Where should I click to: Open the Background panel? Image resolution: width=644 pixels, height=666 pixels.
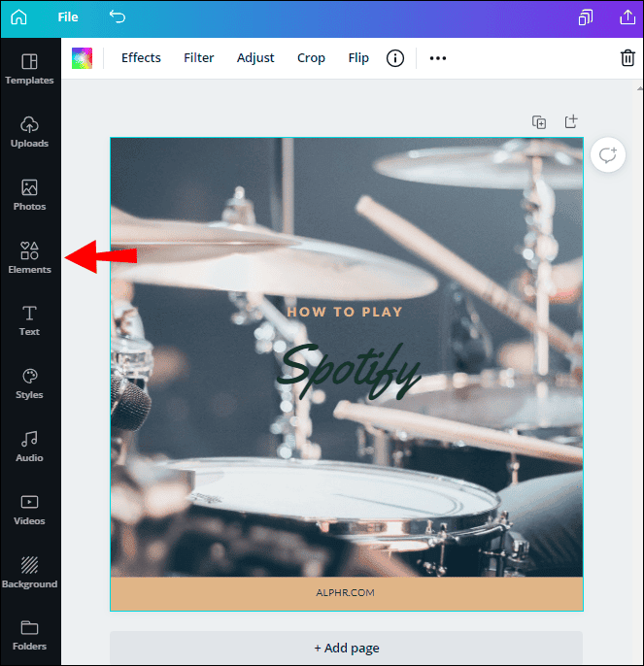coord(29,573)
